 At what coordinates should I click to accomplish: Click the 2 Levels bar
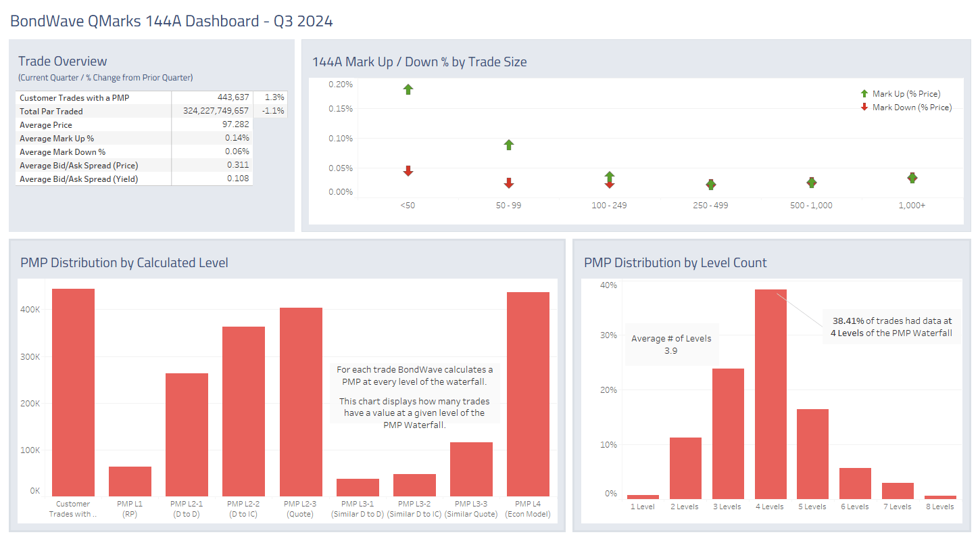685,469
